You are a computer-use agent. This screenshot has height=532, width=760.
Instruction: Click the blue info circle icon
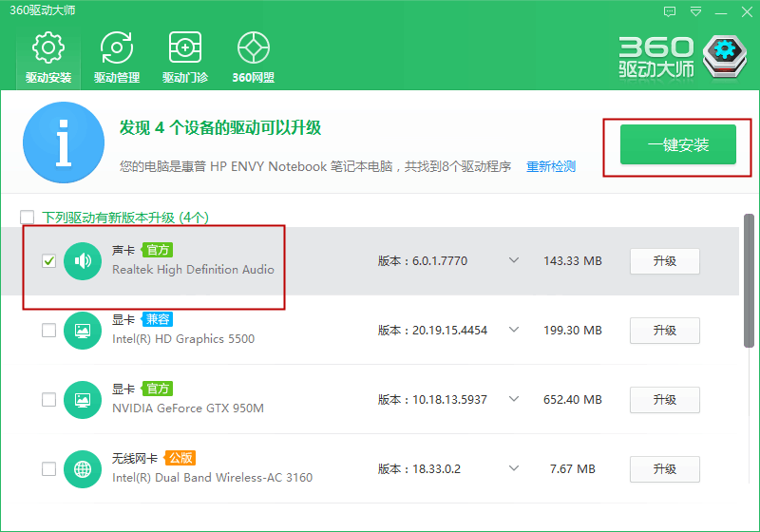64,142
